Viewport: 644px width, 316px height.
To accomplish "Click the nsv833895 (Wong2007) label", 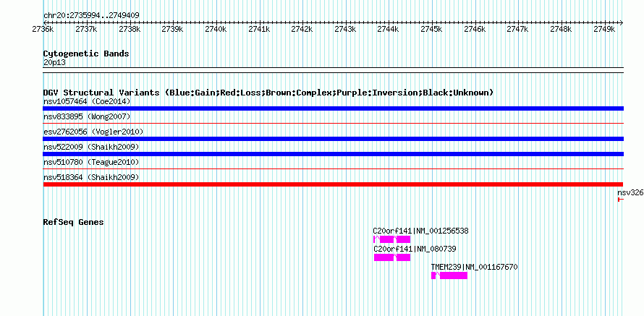I will click(87, 117).
